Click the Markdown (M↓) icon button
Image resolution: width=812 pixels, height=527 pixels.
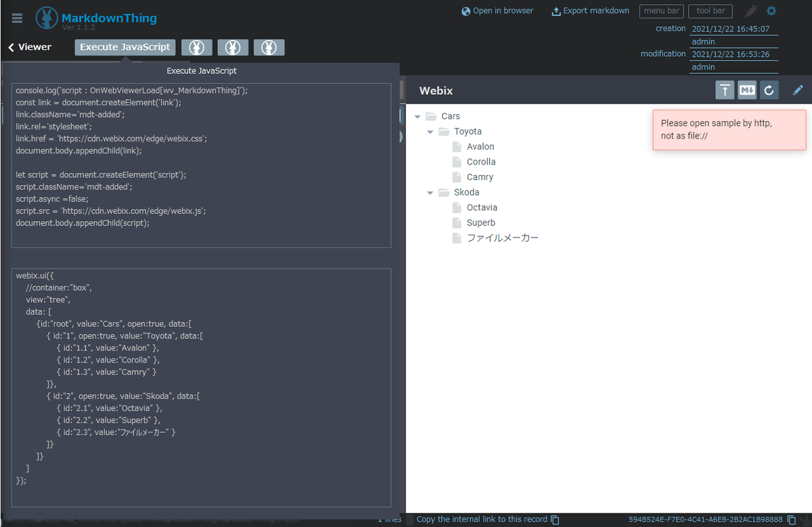(747, 90)
